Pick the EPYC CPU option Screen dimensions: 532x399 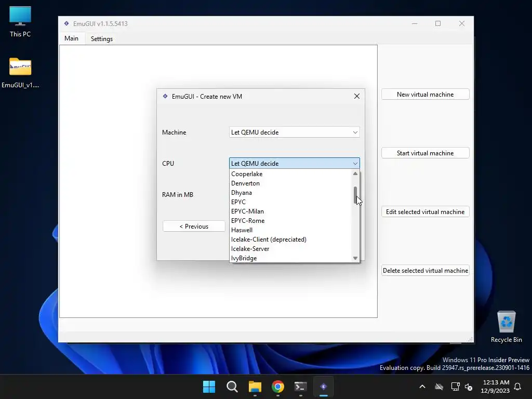point(291,202)
